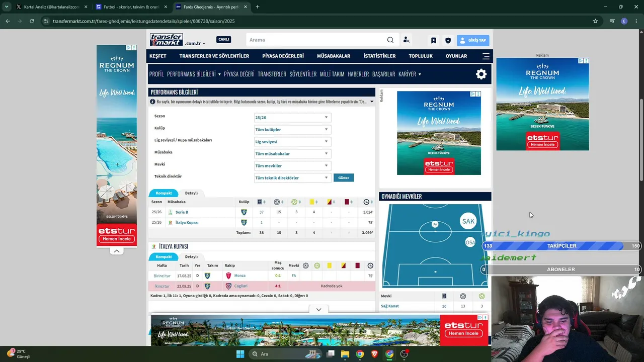Open the .com.tr country domain dropdown
Image resolution: width=644 pixels, height=362 pixels.
195,43
